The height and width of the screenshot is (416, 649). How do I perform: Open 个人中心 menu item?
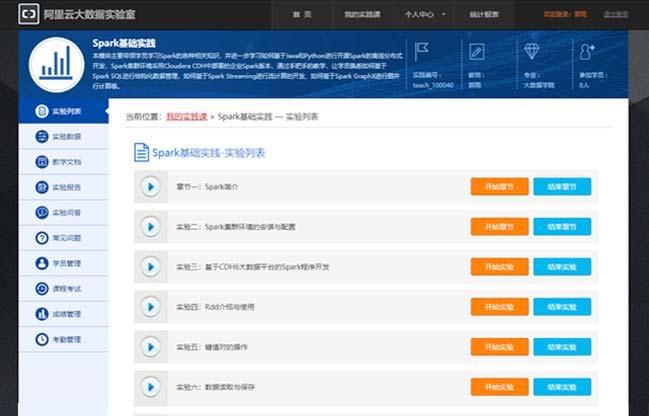pos(419,14)
